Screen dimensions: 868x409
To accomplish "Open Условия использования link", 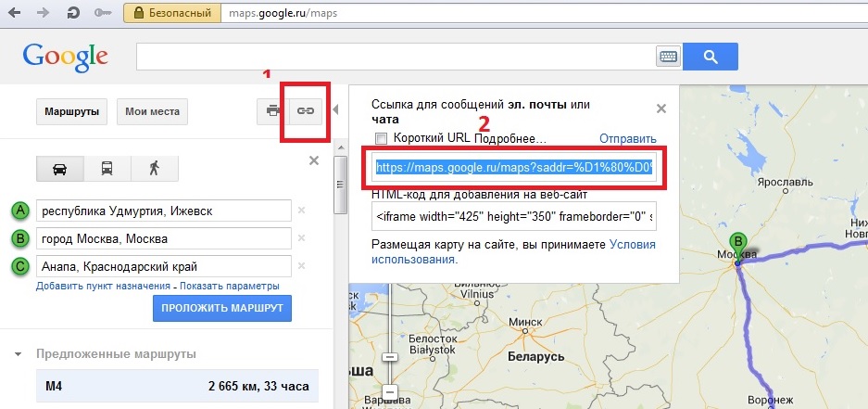I will click(513, 251).
